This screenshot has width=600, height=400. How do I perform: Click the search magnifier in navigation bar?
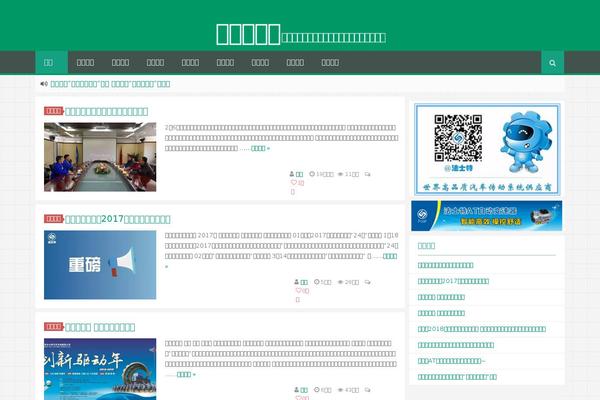552,63
